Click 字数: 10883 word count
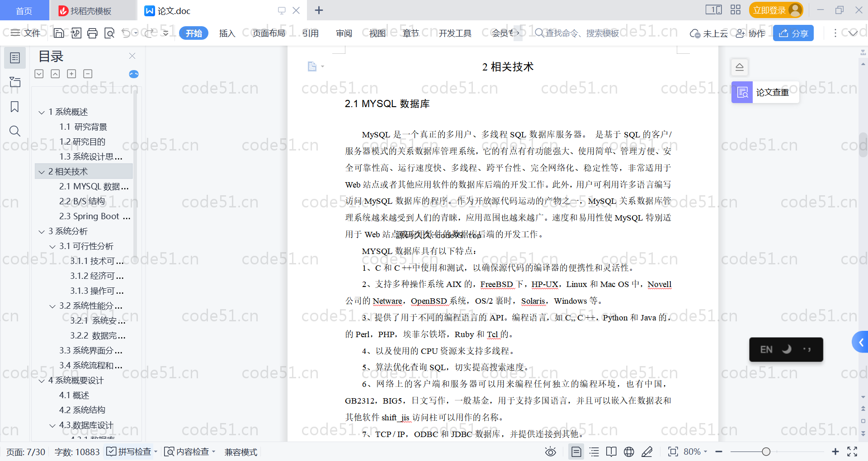Screen dimensions: 868x461 coord(77,452)
